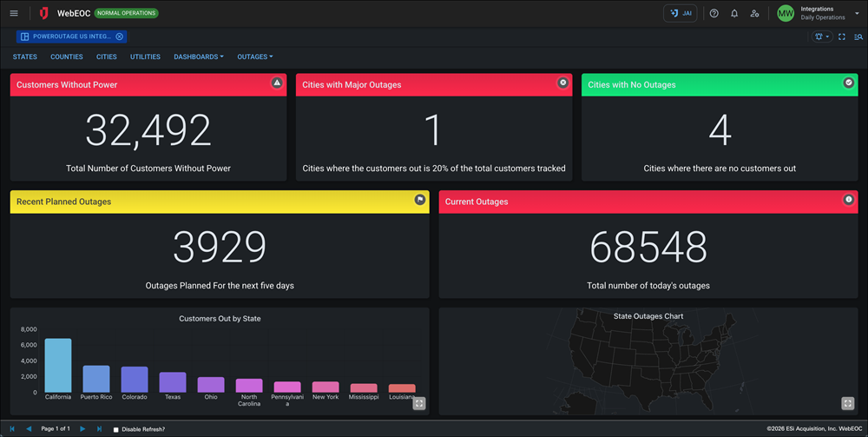Open the hamburger navigation menu

[x=14, y=13]
